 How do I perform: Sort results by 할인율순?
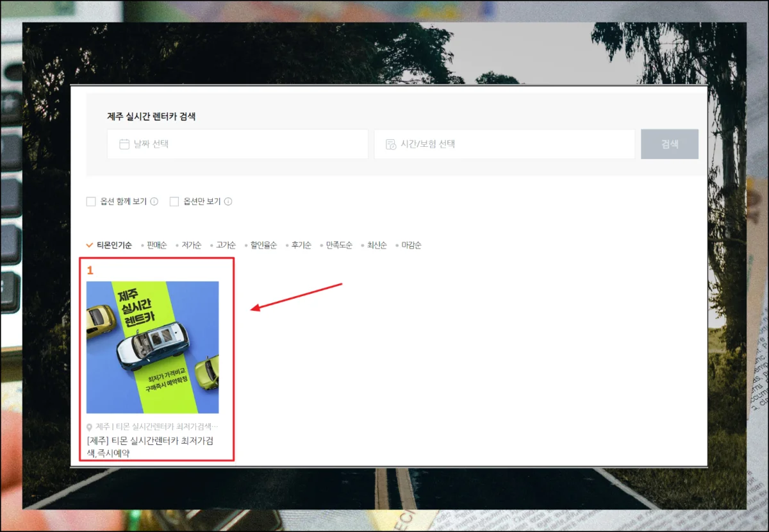pos(263,245)
